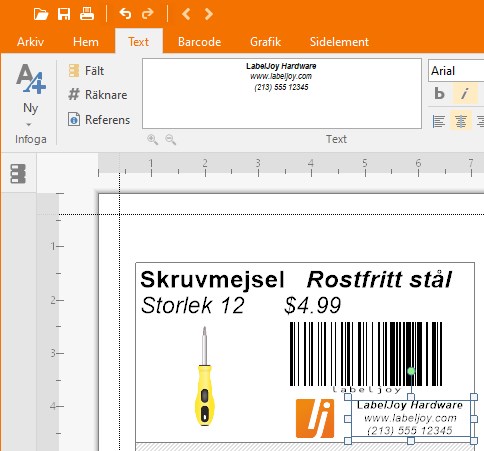Viewport: 484px width, 451px height.
Task: Click the text content editing box
Action: click(282, 94)
